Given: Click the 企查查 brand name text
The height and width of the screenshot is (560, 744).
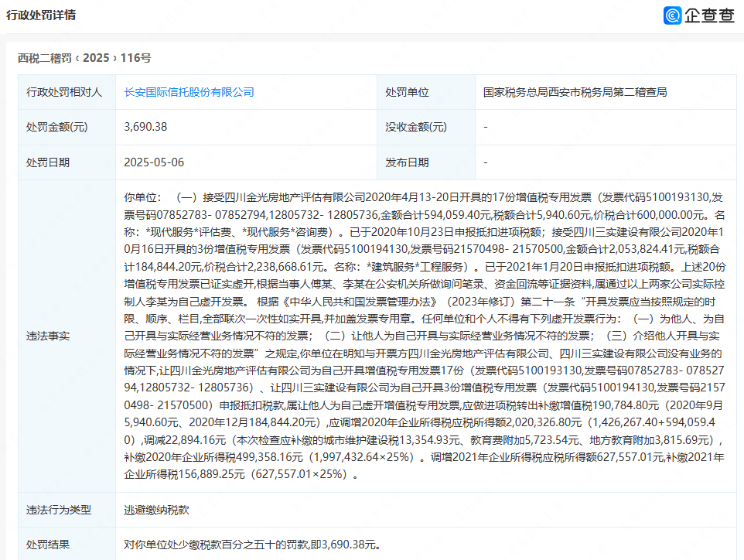Looking at the screenshot, I should (x=709, y=15).
